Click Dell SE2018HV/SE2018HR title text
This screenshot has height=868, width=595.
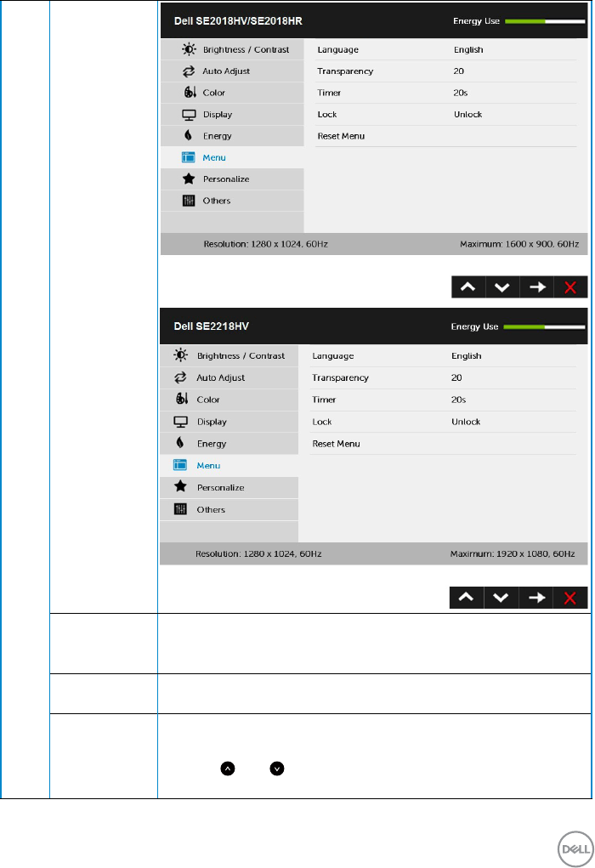click(238, 21)
